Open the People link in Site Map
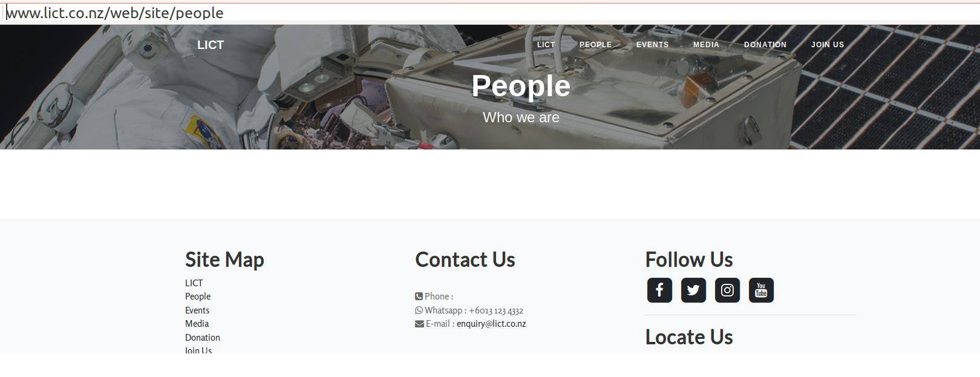 pos(198,297)
